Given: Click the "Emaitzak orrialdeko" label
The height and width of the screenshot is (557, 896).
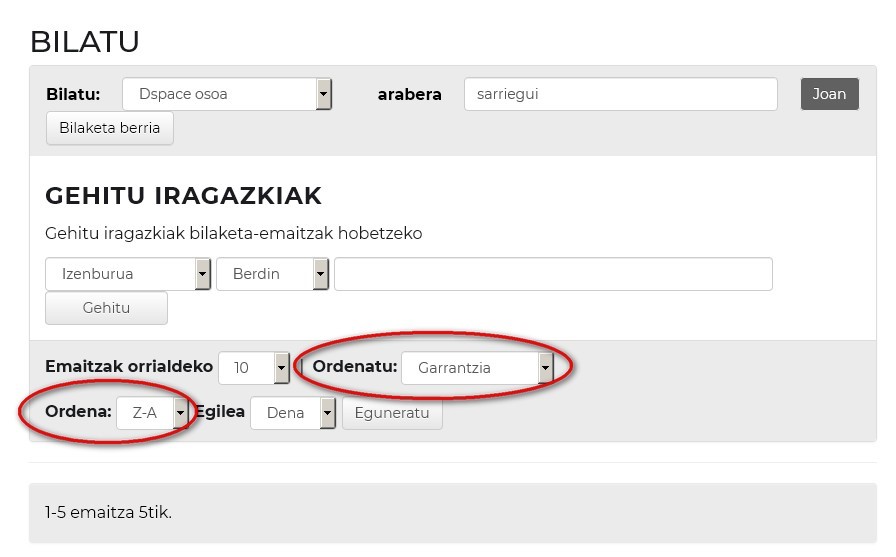Looking at the screenshot, I should pos(129,367).
